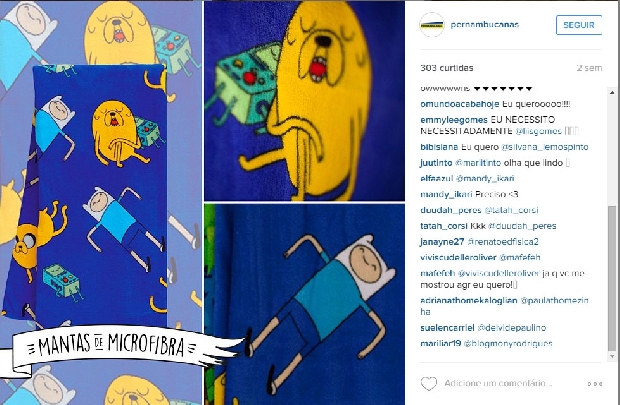Click the comments scrollbar up arrow
The width and height of the screenshot is (620, 405).
click(612, 93)
